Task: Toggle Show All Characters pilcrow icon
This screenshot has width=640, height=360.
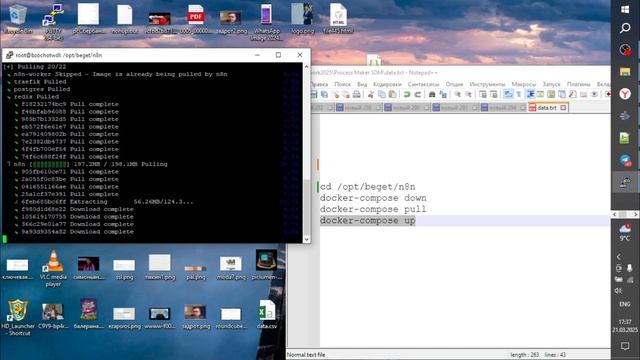Action: (x=518, y=94)
